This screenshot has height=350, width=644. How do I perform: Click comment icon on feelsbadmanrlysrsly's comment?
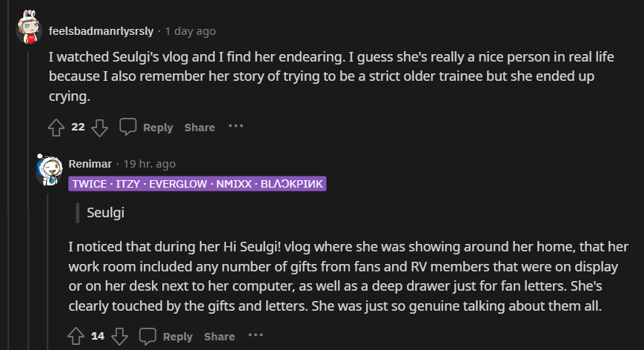pyautogui.click(x=128, y=128)
